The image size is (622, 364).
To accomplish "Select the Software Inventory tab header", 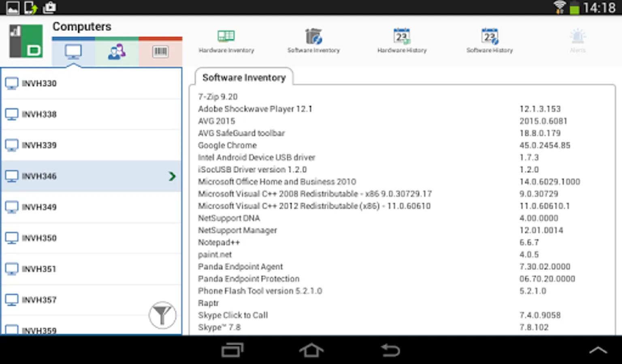I will click(244, 77).
